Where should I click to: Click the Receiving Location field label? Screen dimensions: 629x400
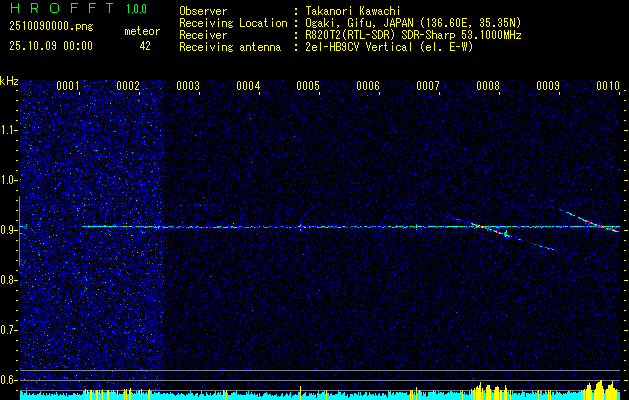[x=233, y=23]
